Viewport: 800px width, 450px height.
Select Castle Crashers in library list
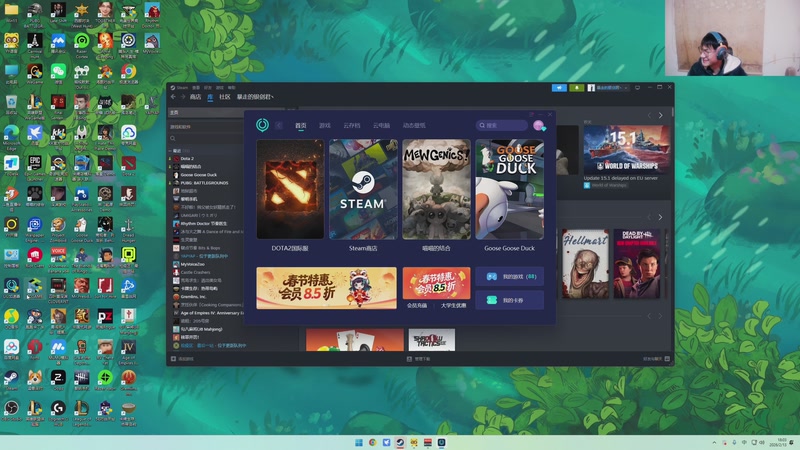coord(195,272)
